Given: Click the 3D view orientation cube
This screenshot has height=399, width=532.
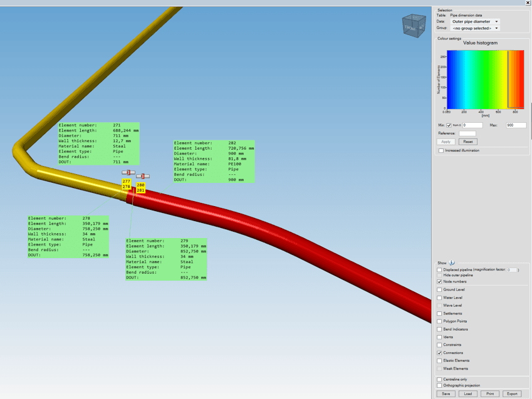Looking at the screenshot, I should coord(414,26).
